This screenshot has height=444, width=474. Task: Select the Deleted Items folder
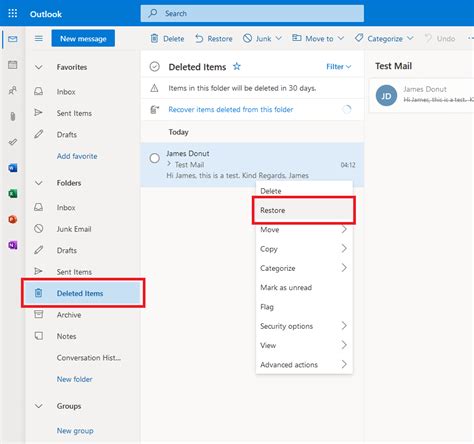coord(82,293)
